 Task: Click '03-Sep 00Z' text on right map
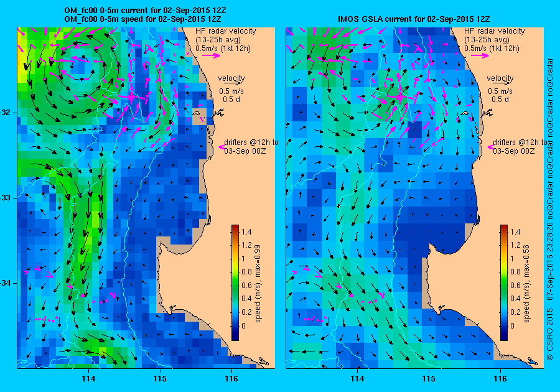tap(514, 151)
